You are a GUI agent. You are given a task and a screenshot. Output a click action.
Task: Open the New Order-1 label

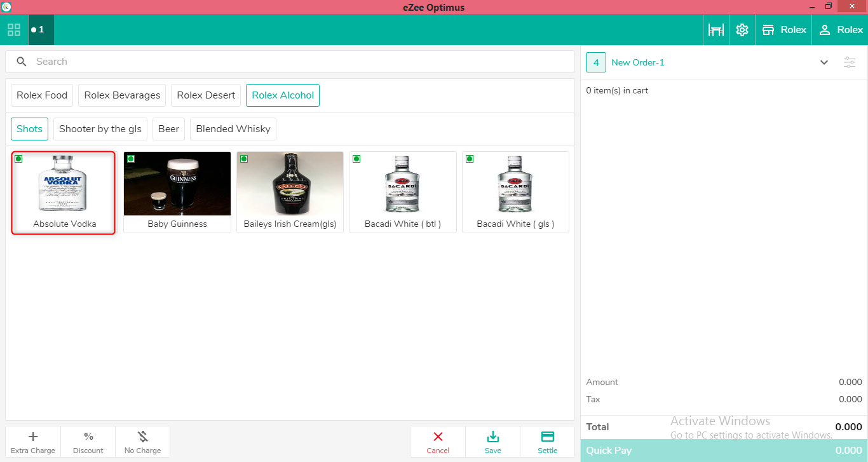coord(638,62)
